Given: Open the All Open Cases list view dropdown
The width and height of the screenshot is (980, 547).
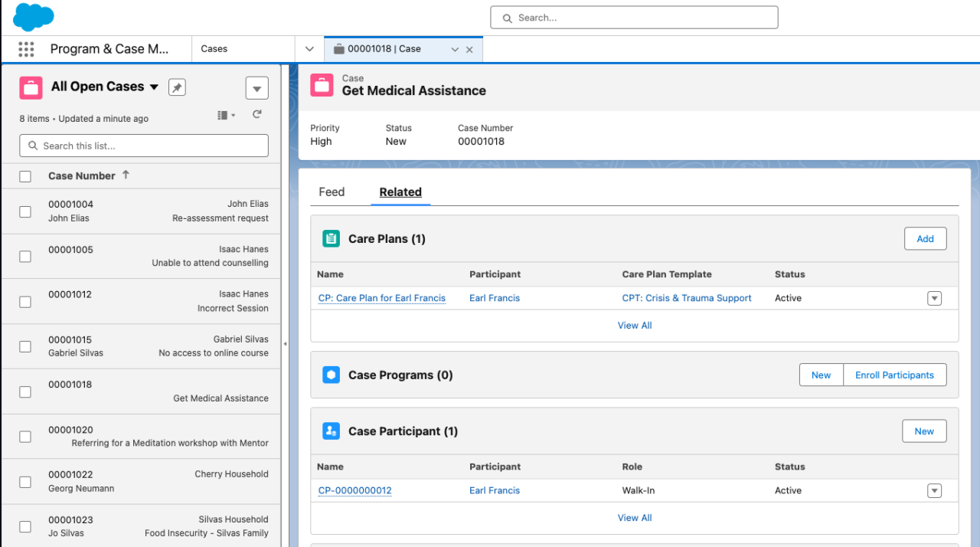Looking at the screenshot, I should (x=154, y=87).
